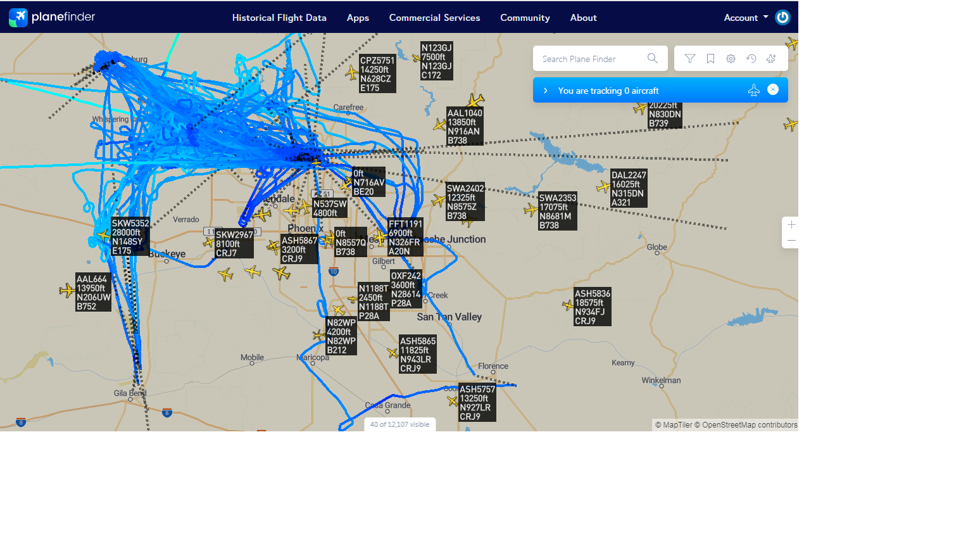Expand the tracking aircraft panel chevron
The height and width of the screenshot is (546, 980).
pos(546,91)
